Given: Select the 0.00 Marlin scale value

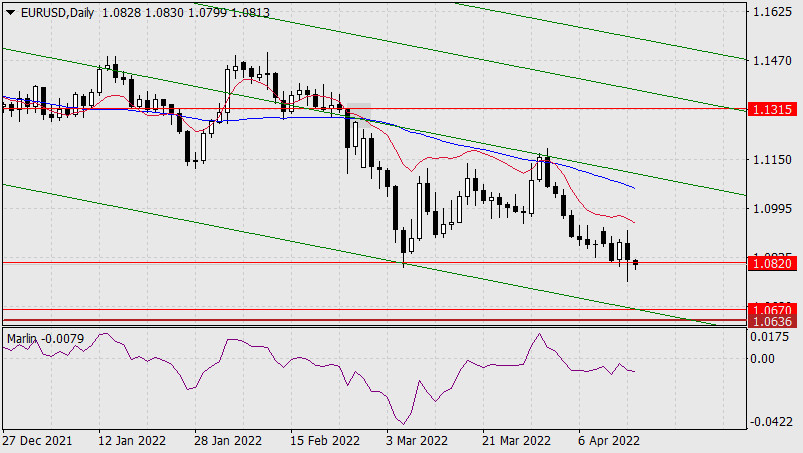Looking at the screenshot, I should click(x=763, y=358).
